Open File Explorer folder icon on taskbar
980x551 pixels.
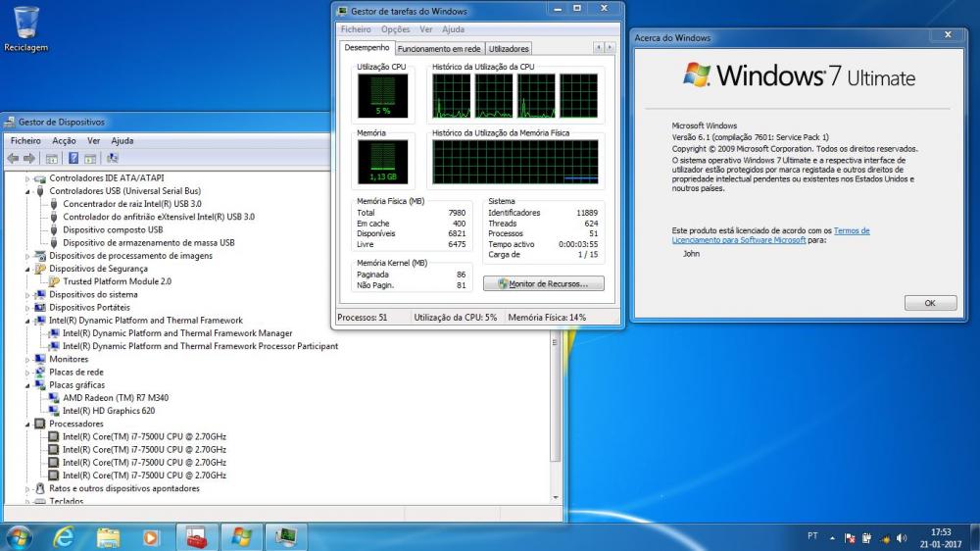click(108, 536)
